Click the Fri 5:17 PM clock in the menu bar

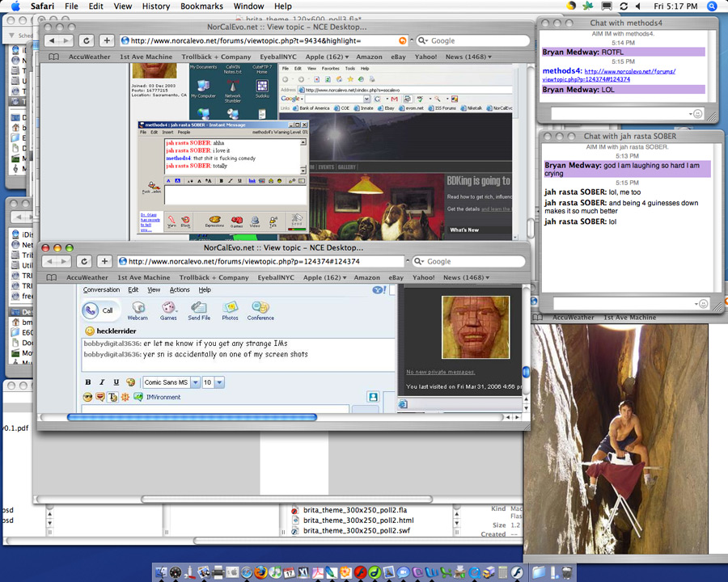[x=675, y=6]
